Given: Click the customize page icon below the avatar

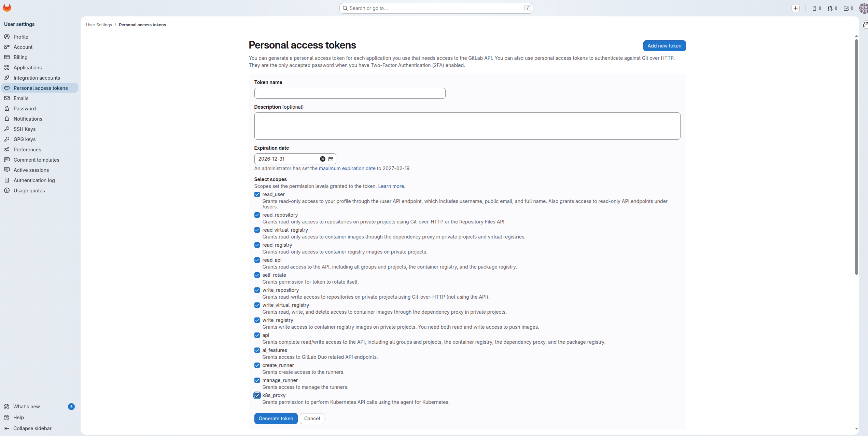Looking at the screenshot, I should tap(865, 24).
